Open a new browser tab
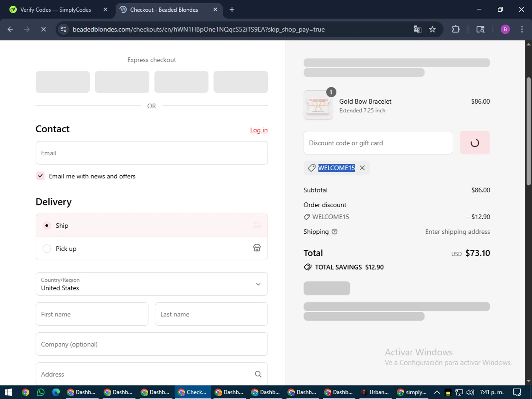Viewport: 532px width, 399px height. coord(232,10)
